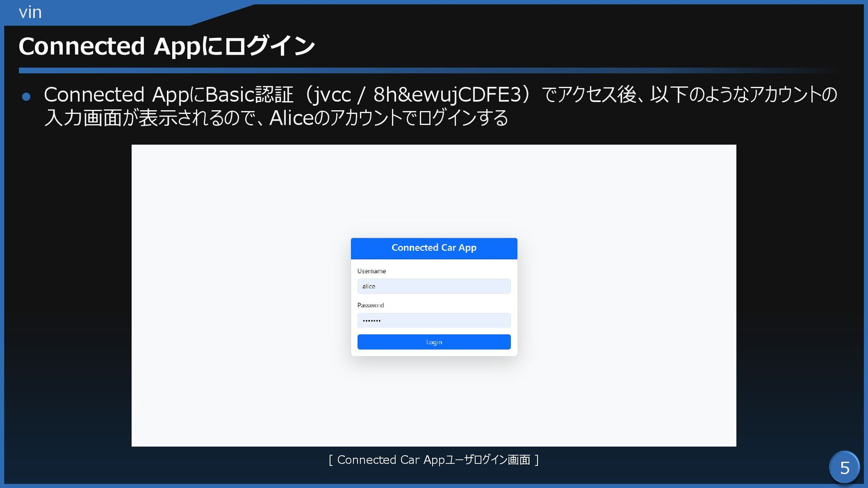Viewport: 868px width, 488px height.
Task: Click the masked password dots
Action: coord(372,321)
